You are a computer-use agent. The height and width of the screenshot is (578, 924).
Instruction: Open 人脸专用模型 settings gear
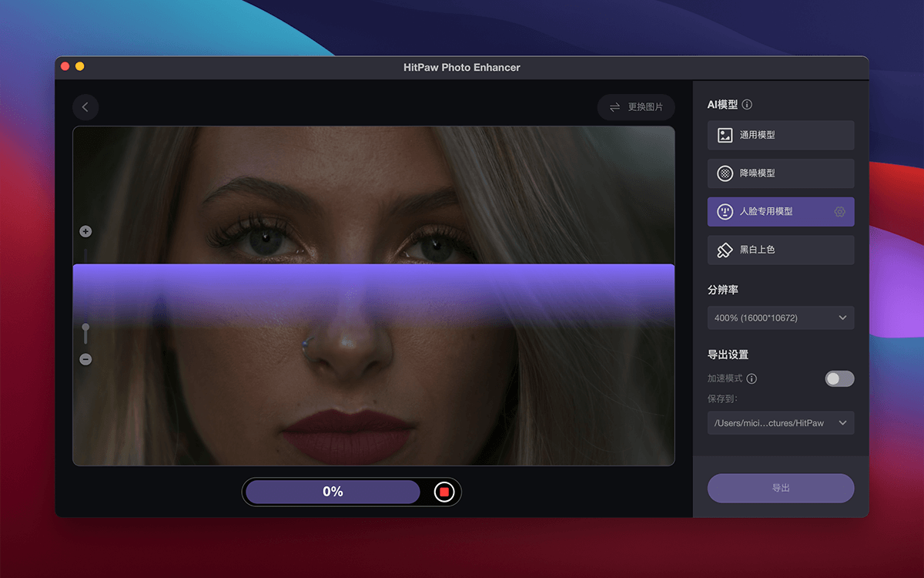point(839,211)
